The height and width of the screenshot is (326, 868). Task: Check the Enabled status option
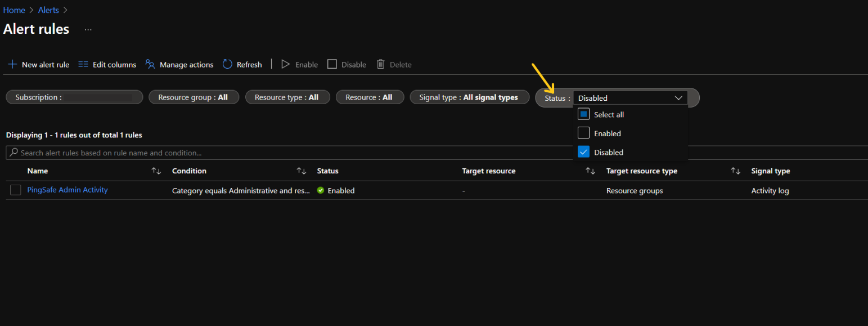tap(583, 133)
